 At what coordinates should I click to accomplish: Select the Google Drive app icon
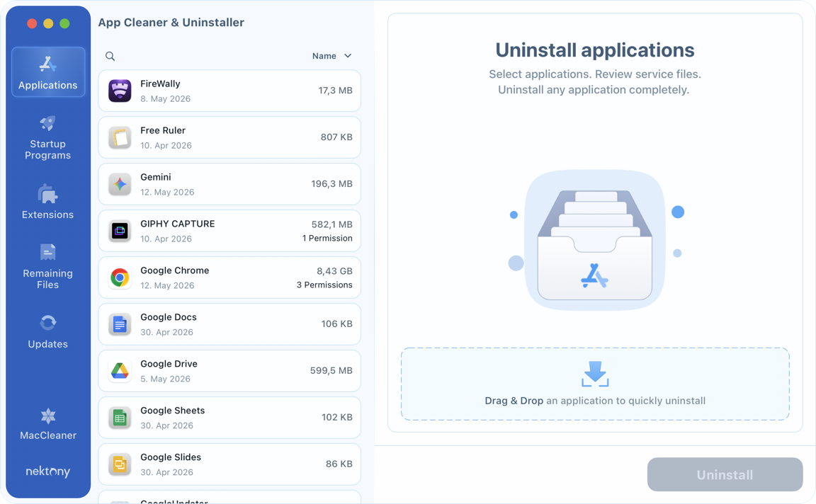point(120,371)
